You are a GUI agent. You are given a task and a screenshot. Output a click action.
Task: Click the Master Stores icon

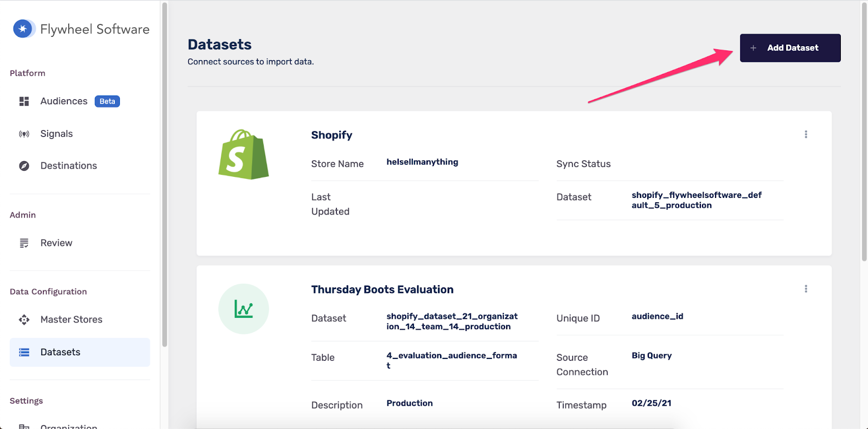24,319
